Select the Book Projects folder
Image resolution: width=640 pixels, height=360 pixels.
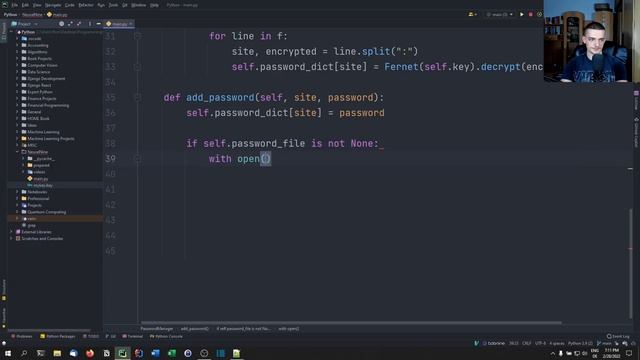click(39, 59)
